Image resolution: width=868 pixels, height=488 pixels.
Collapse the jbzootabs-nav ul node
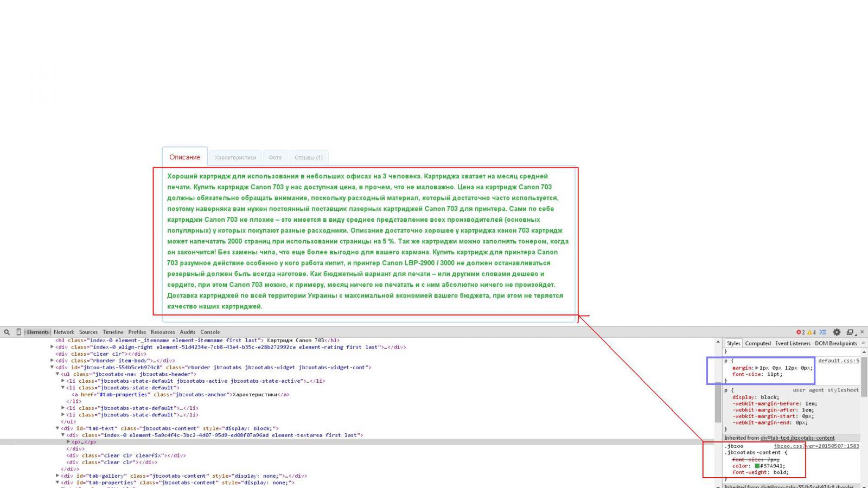tap(58, 374)
